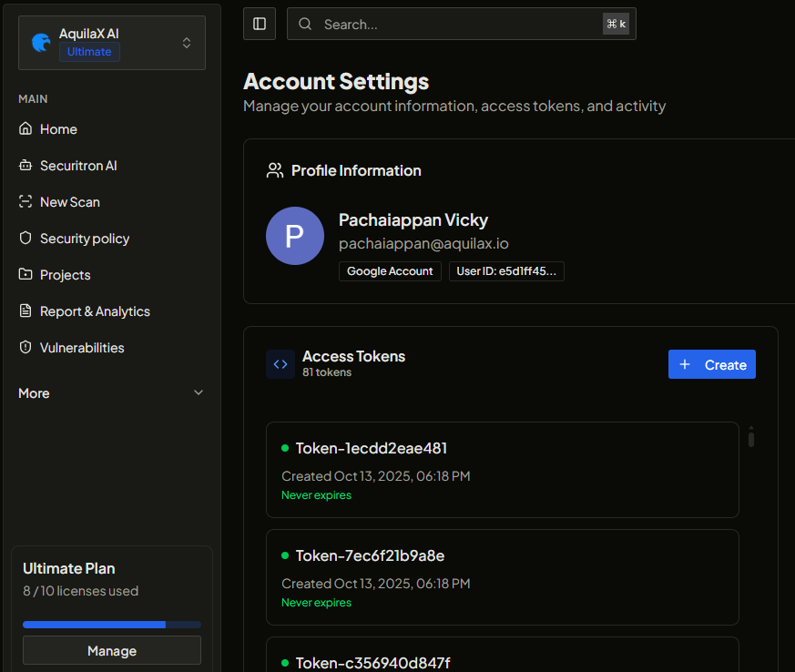This screenshot has height=672, width=795.
Task: Click the Home house icon
Action: [x=25, y=128]
